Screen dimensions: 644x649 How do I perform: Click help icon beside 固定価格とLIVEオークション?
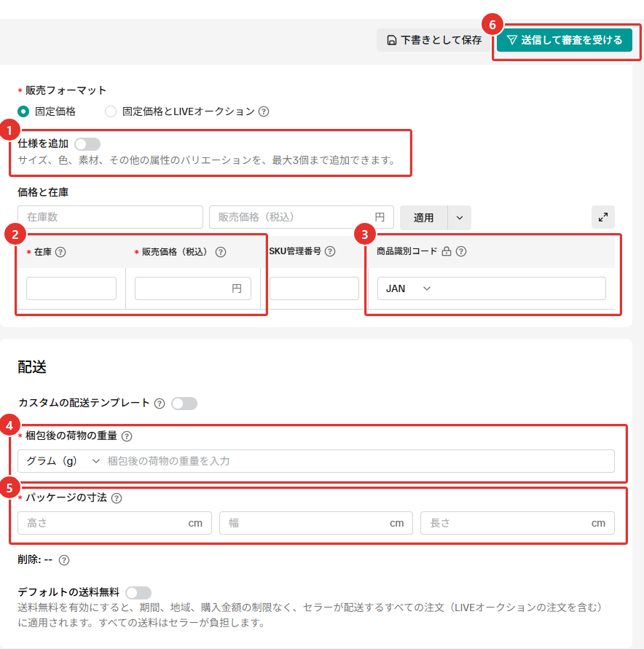264,111
